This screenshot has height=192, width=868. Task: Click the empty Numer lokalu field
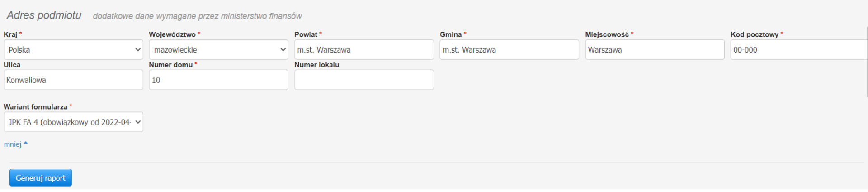click(364, 80)
